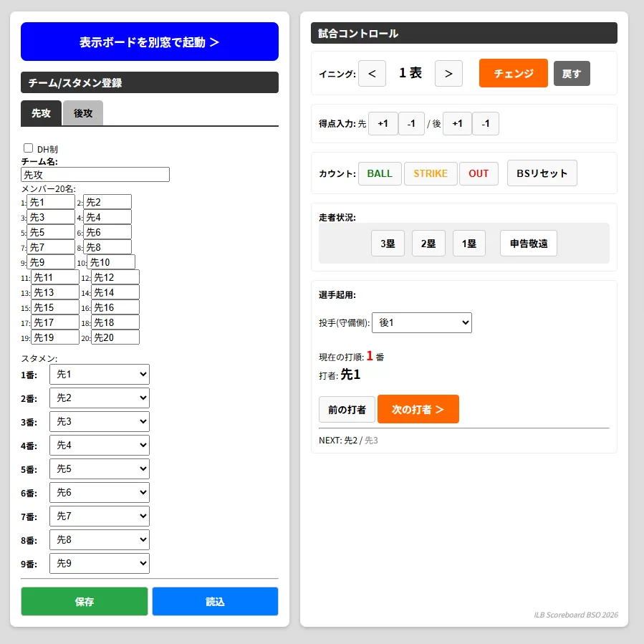The height and width of the screenshot is (644, 644).
Task: Open the 1番 batting order dropdown
Action: point(99,374)
